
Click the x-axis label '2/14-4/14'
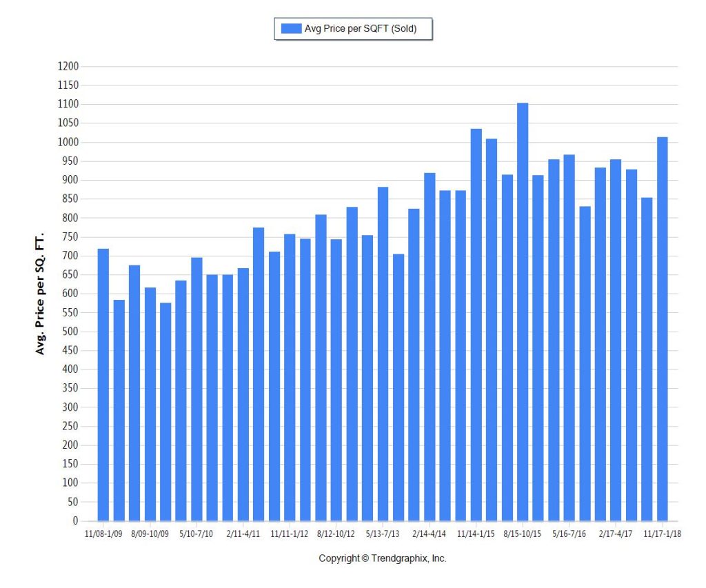click(429, 534)
